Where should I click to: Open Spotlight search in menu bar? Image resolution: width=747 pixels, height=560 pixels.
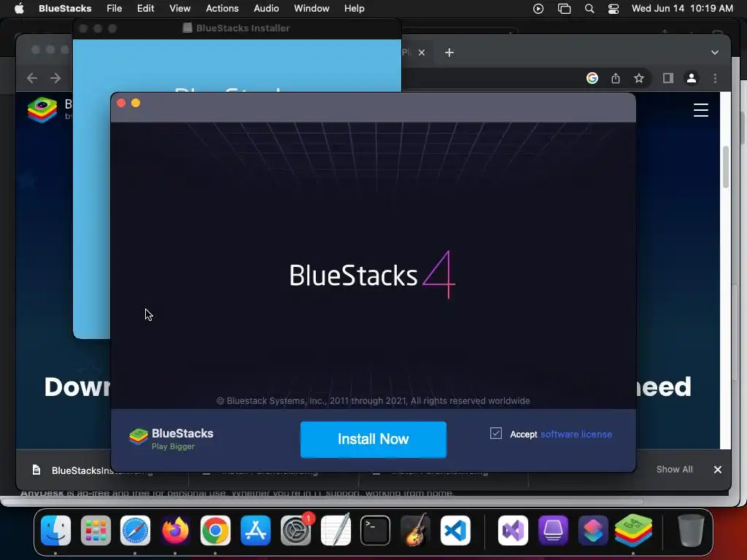[x=589, y=9]
